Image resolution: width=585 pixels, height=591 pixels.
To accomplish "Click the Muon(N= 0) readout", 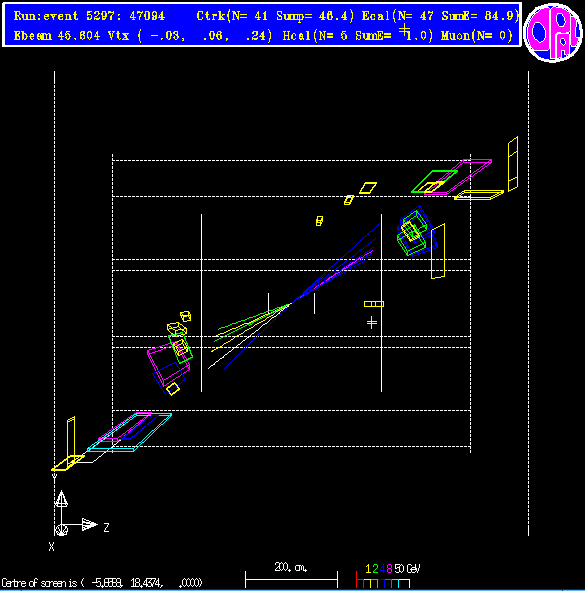I will (x=477, y=36).
